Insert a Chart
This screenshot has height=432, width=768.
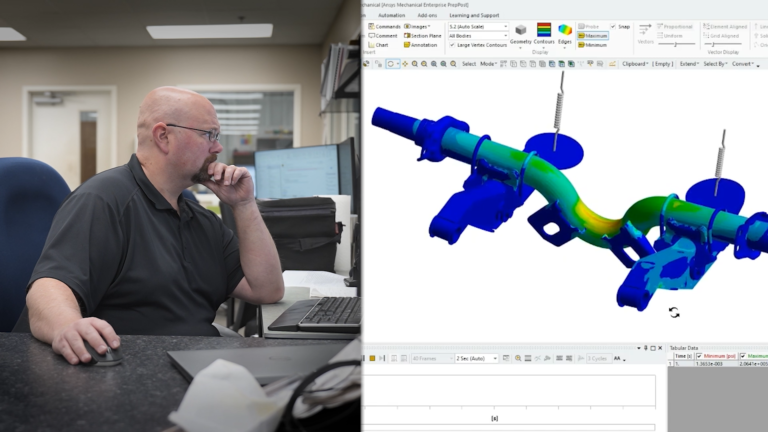(x=378, y=45)
